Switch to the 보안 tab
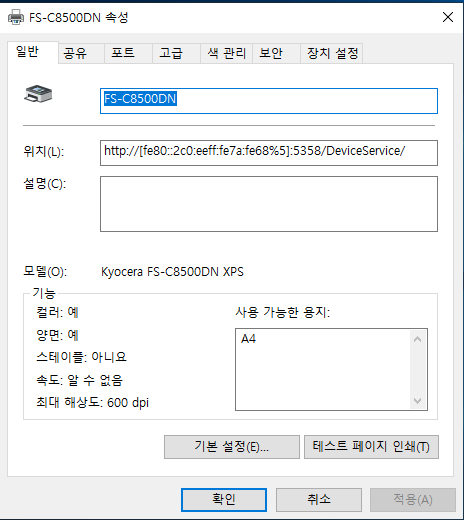Image resolution: width=464 pixels, height=520 pixels. [x=276, y=53]
